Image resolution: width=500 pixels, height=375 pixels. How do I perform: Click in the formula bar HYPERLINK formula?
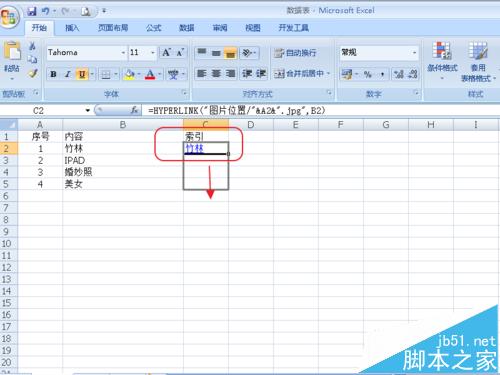237,110
